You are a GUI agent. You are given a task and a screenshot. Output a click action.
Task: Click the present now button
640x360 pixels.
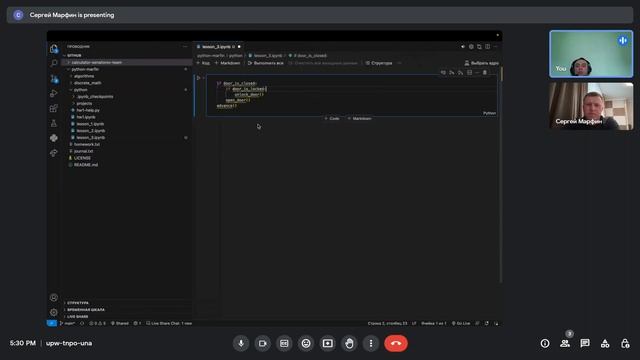(x=327, y=343)
